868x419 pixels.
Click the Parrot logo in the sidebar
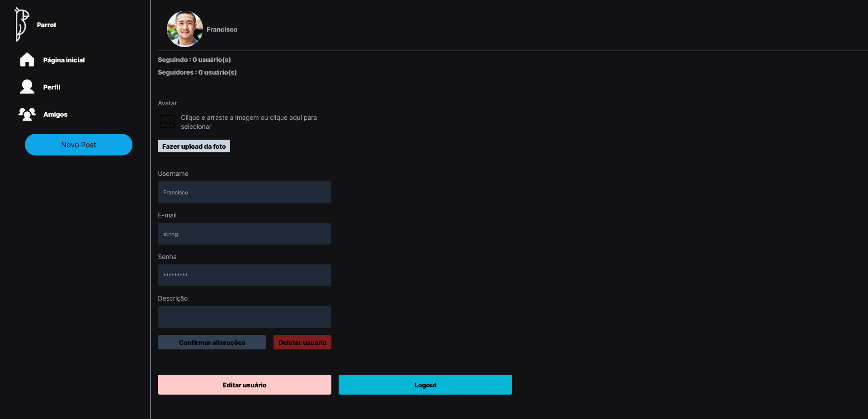pyautogui.click(x=22, y=24)
